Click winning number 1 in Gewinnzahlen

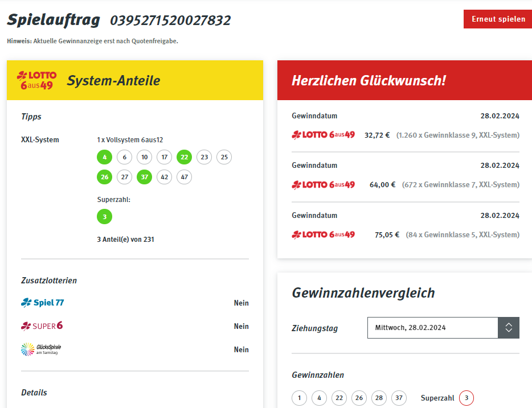(x=299, y=398)
